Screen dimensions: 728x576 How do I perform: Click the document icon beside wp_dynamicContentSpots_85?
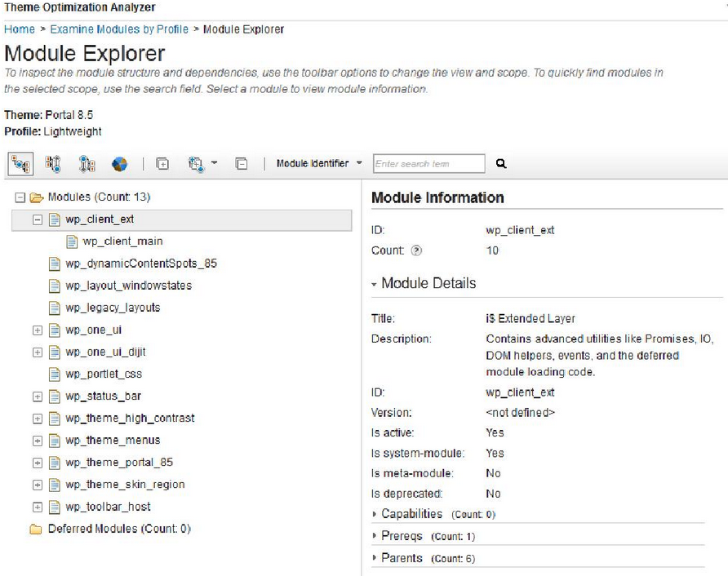pyautogui.click(x=55, y=264)
